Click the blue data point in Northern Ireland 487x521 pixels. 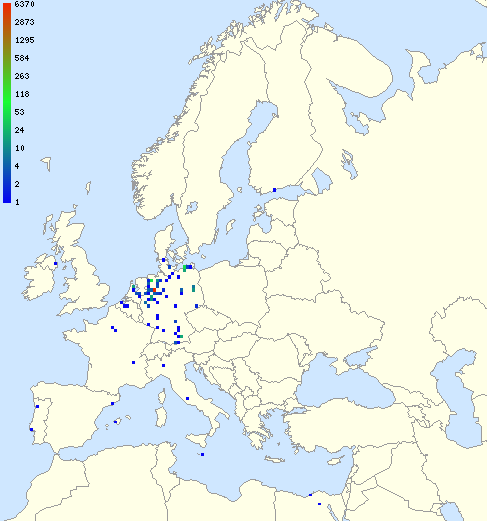point(56,264)
